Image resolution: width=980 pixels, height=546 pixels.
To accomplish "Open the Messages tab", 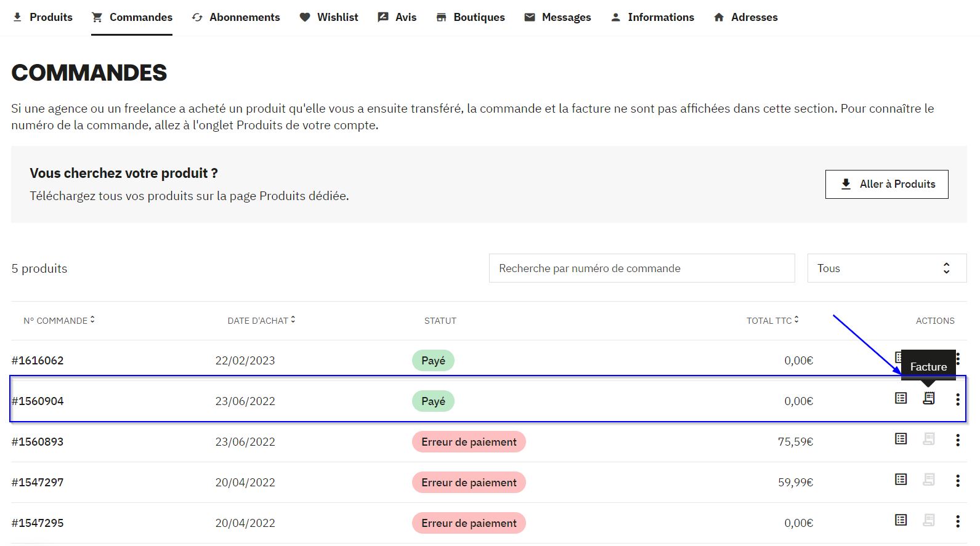I will click(557, 17).
